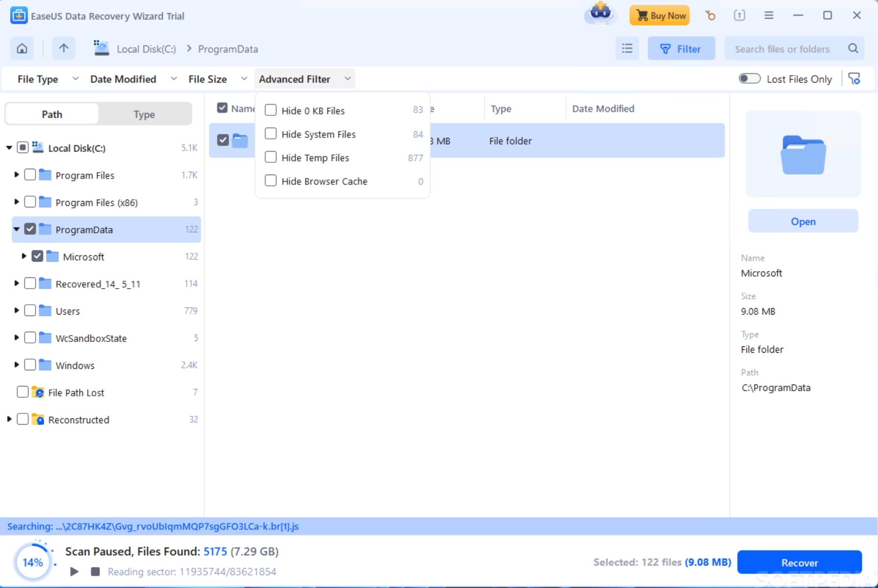The height and width of the screenshot is (588, 878).
Task: Tick the Users folder checkbox
Action: (x=30, y=311)
